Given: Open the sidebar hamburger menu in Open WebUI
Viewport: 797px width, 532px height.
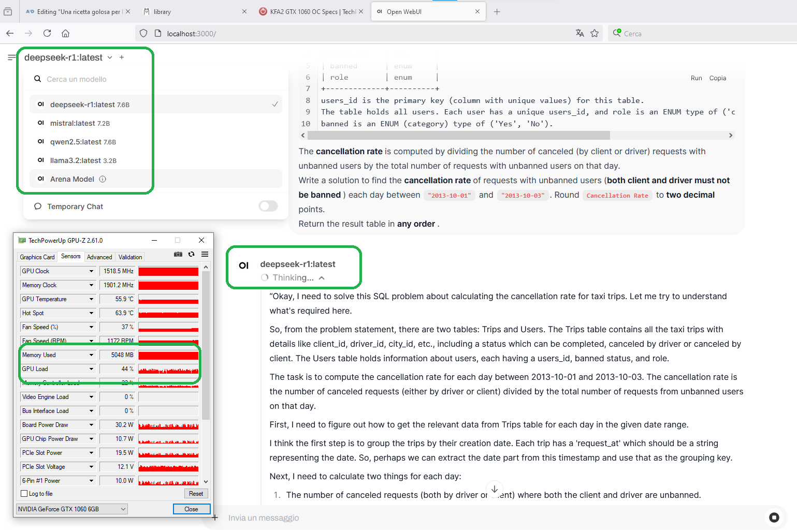Looking at the screenshot, I should coord(11,57).
